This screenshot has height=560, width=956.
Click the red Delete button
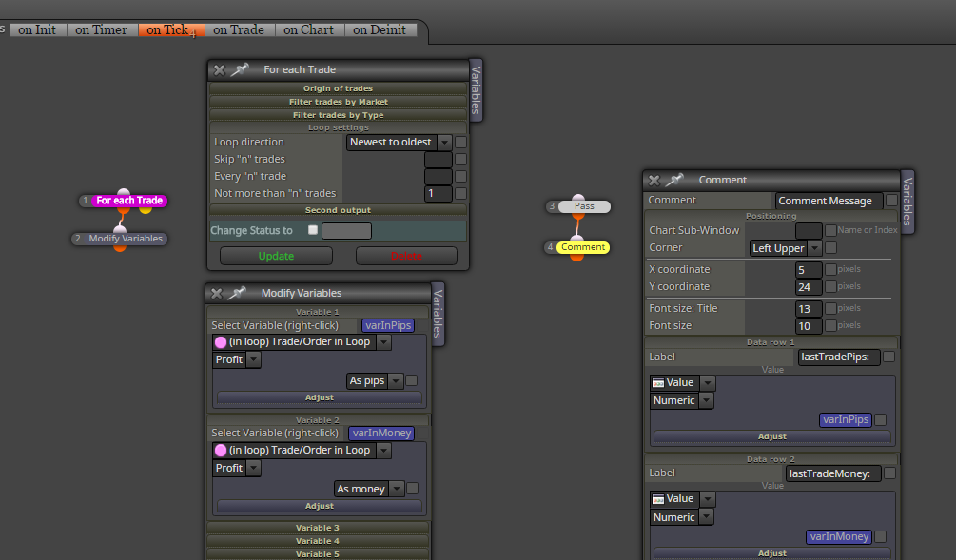[407, 256]
